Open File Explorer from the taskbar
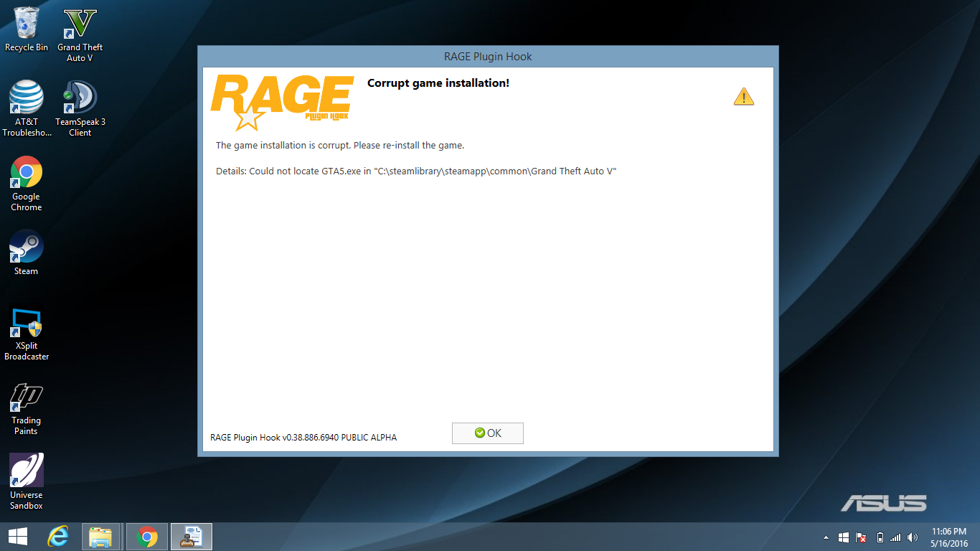This screenshot has height=551, width=980. (100, 537)
